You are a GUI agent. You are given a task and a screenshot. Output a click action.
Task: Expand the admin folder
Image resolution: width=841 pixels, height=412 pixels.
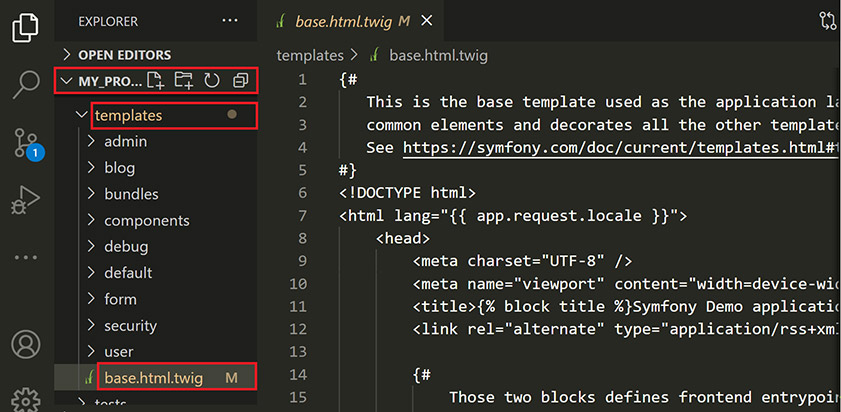tap(125, 142)
